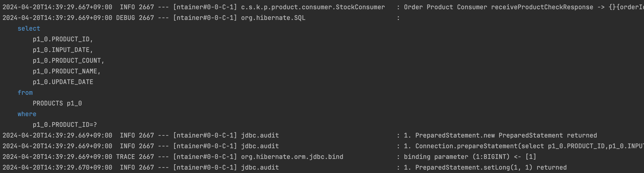Click the 'p1_0.PRODUCT_ID=?' condition line
Viewport: 644px width, 173px height.
[65, 125]
